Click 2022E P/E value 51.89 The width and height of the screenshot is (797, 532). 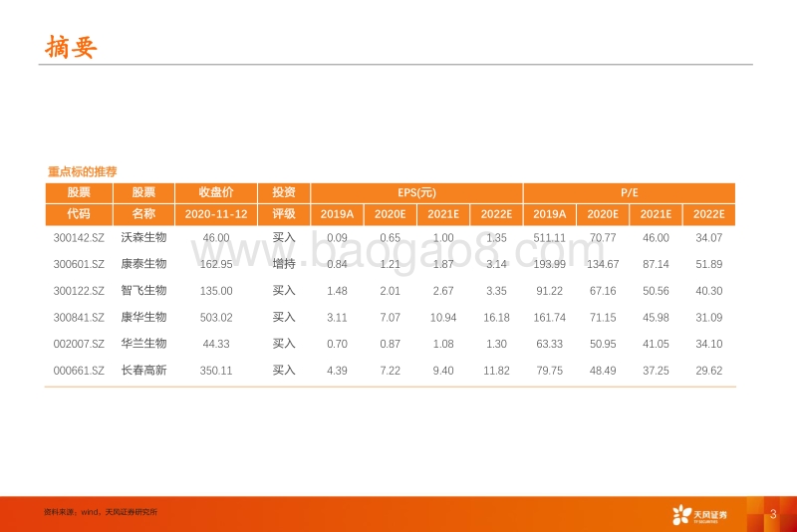(x=709, y=264)
